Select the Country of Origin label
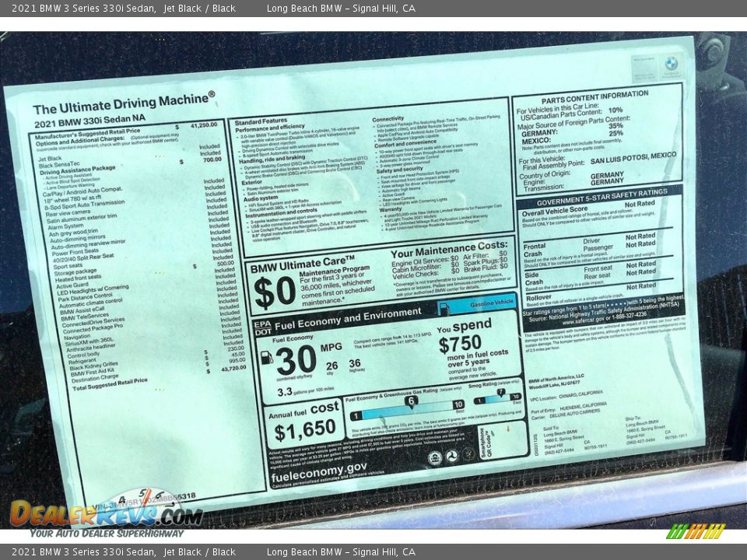Image resolution: width=747 pixels, height=560 pixels. tap(544, 175)
